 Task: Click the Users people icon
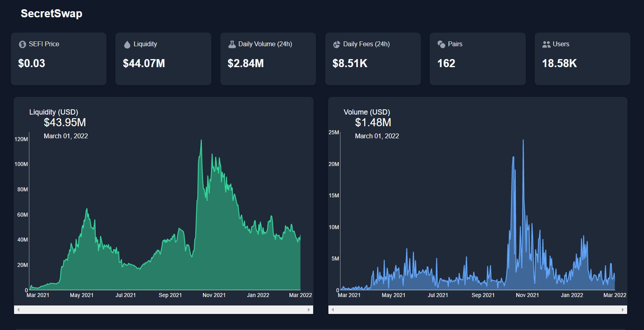tap(546, 44)
